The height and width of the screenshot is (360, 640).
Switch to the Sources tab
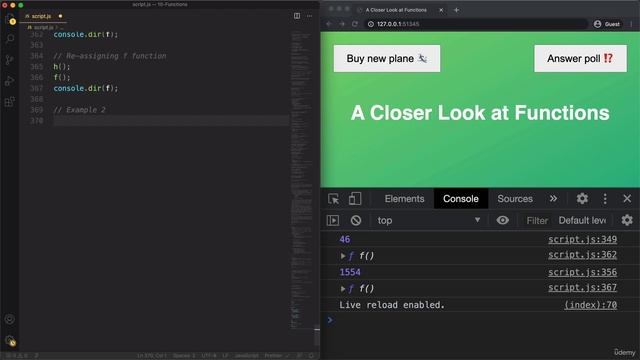point(515,199)
